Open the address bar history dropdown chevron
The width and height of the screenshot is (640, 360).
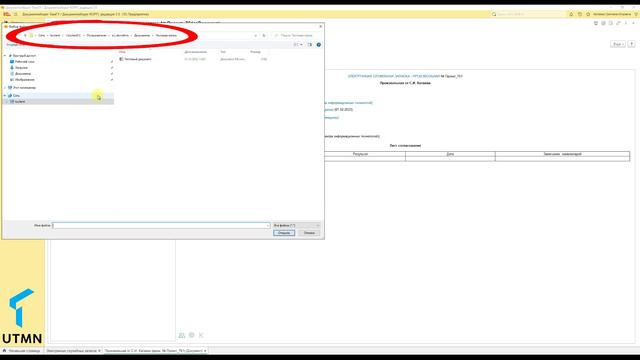point(256,36)
